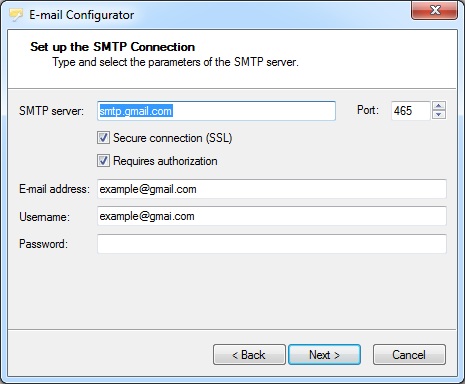Decrease the port with the down arrow
Image resolution: width=465 pixels, height=384 pixels.
439,115
